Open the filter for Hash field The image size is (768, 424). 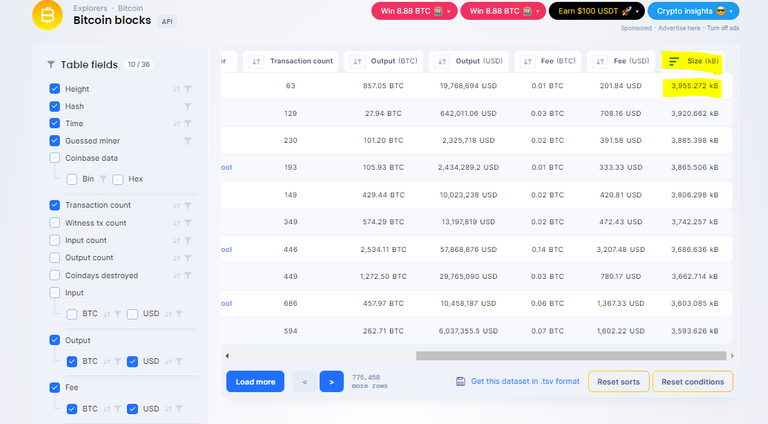(188, 106)
